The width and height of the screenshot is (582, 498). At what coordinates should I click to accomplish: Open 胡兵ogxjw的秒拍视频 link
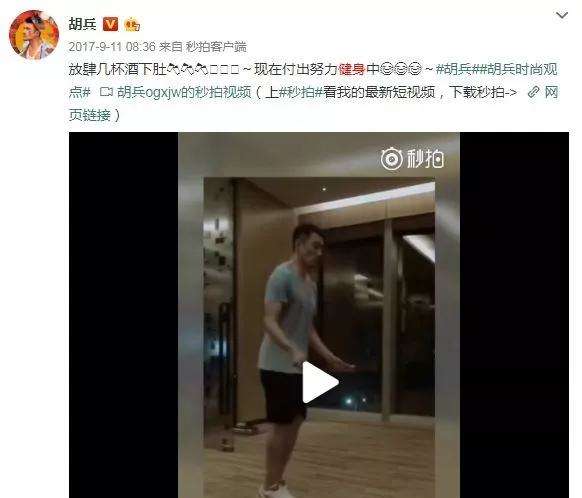click(184, 92)
